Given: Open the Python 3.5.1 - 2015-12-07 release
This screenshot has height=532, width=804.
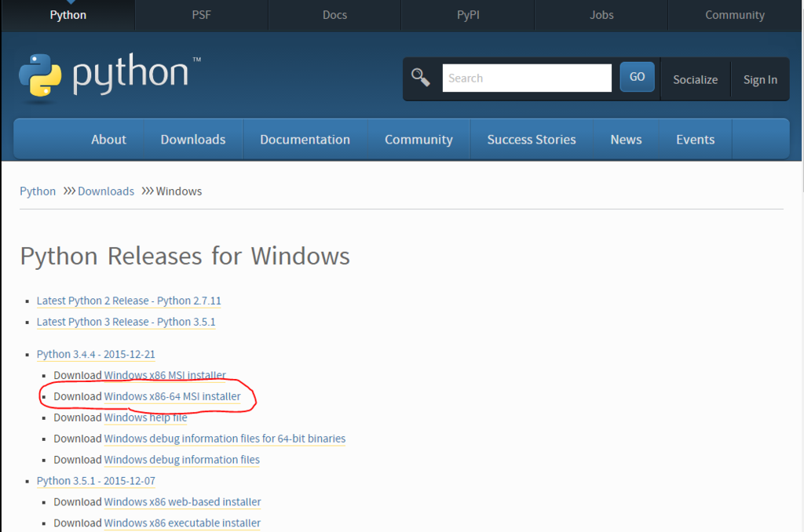Looking at the screenshot, I should coord(95,481).
